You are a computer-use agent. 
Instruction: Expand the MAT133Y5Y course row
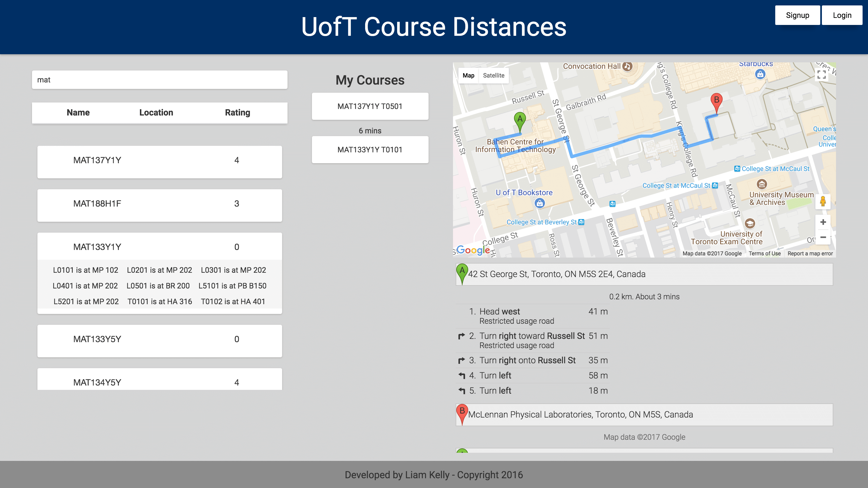[160, 341]
